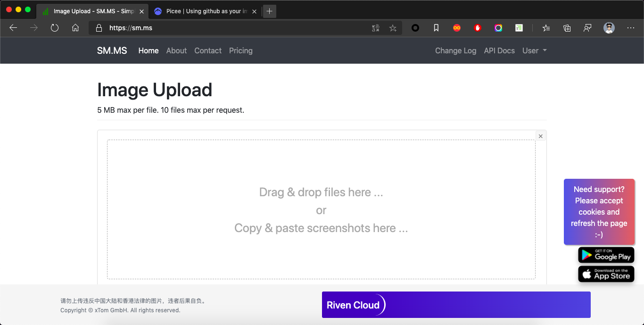Close the Image Upload - SM.MS tab
The height and width of the screenshot is (325, 644).
point(141,11)
